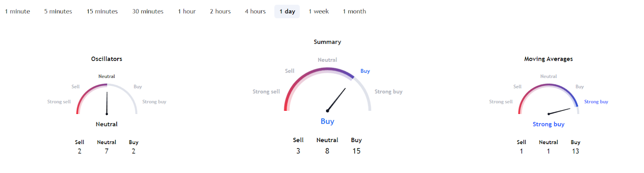Click the Oscillators gauge heading
Image resolution: width=644 pixels, height=173 pixels.
107,59
